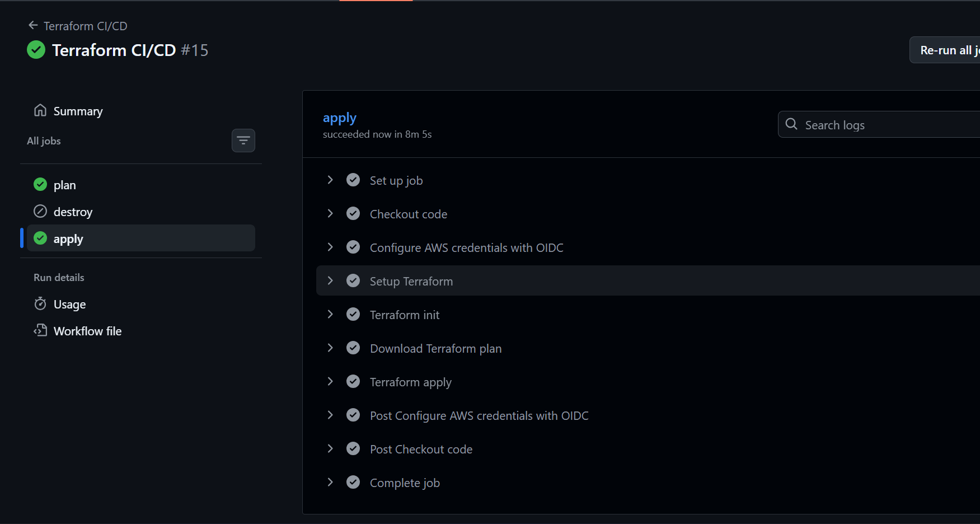Click the green success badge beside the run title
Screen dimensions: 980x524
pyautogui.click(x=36, y=50)
